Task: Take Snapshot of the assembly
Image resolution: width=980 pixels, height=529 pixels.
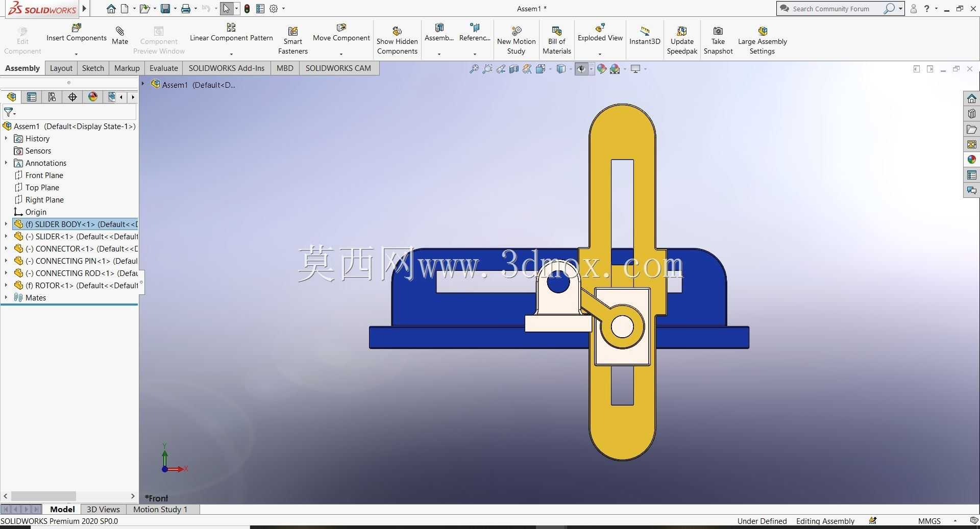Action: (718, 40)
